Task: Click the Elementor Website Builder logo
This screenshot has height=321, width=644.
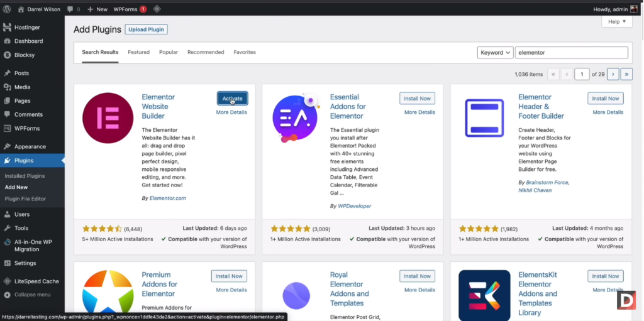Action: tap(108, 118)
